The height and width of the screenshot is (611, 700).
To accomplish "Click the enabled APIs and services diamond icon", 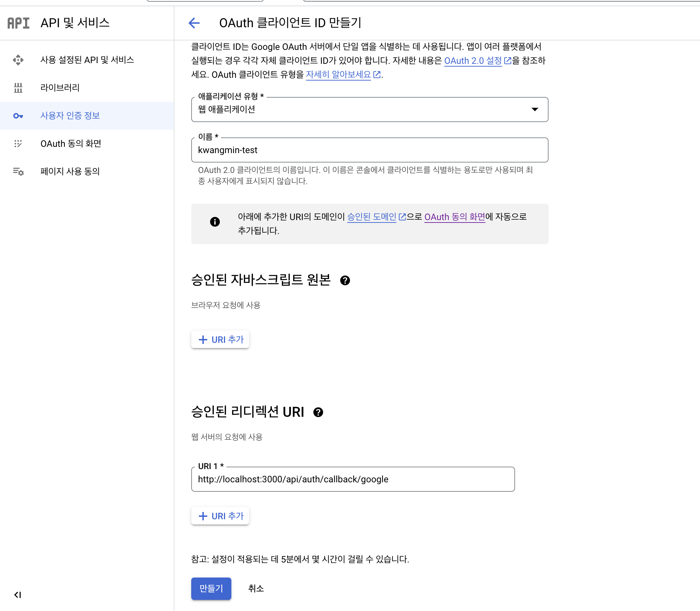I will (18, 60).
